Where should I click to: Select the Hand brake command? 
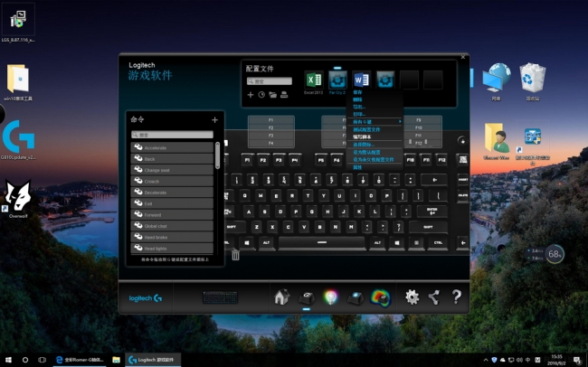click(x=172, y=238)
